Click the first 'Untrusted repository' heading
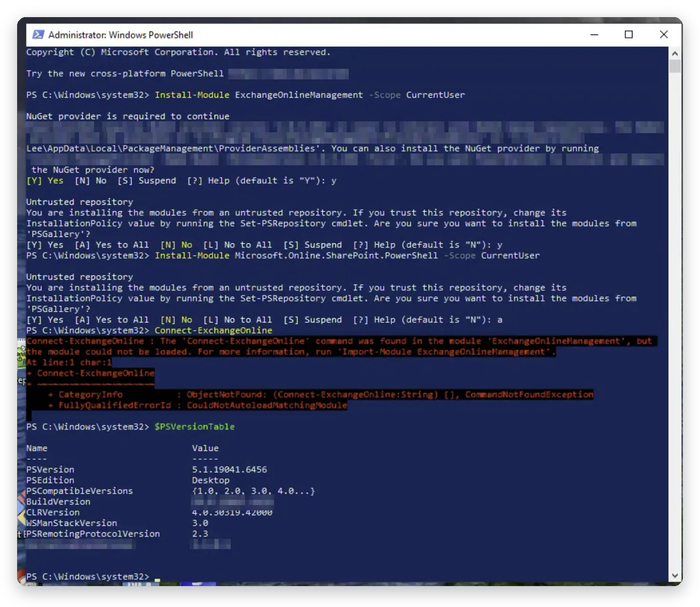This screenshot has width=700, height=607. [79, 202]
